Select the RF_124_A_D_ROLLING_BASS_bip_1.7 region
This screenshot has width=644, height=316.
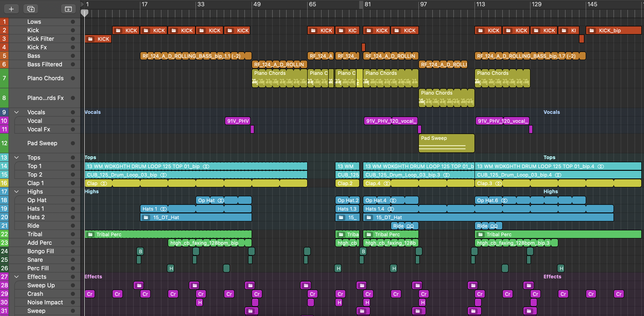click(x=530, y=56)
